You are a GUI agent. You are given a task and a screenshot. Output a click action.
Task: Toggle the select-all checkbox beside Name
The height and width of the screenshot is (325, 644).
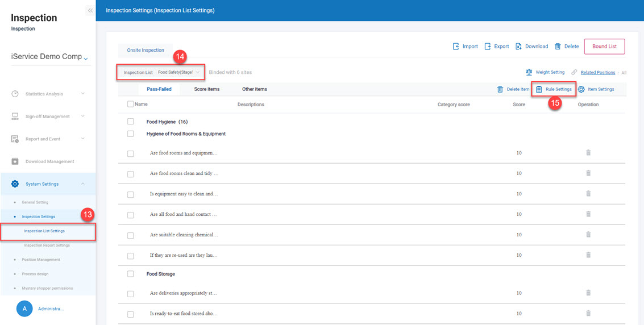click(x=131, y=105)
